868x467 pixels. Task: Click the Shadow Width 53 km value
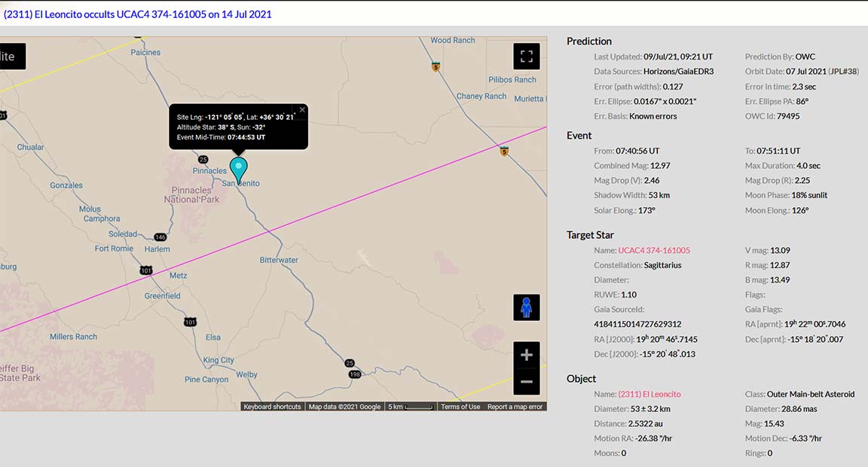click(659, 195)
